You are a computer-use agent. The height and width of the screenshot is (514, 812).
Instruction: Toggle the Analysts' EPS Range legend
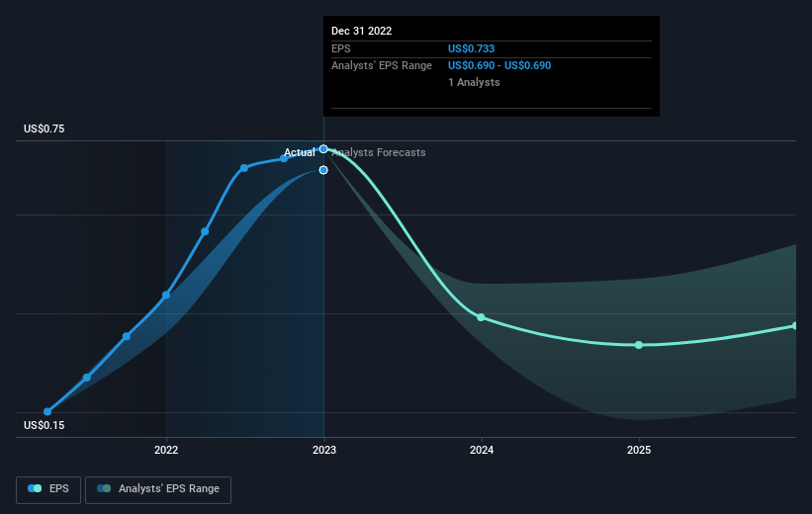(158, 489)
